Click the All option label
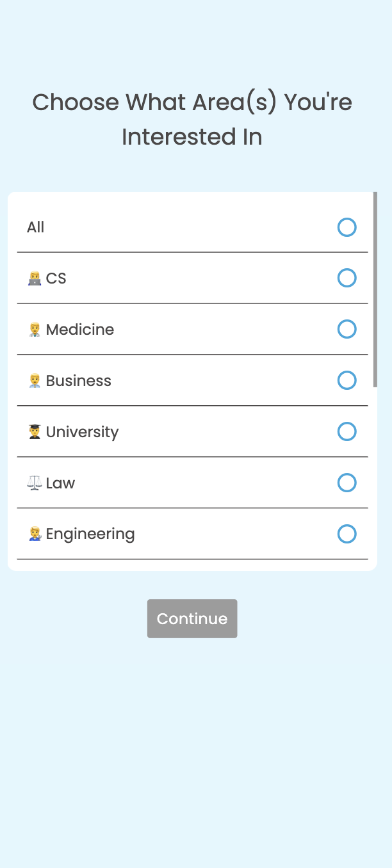 click(x=36, y=227)
